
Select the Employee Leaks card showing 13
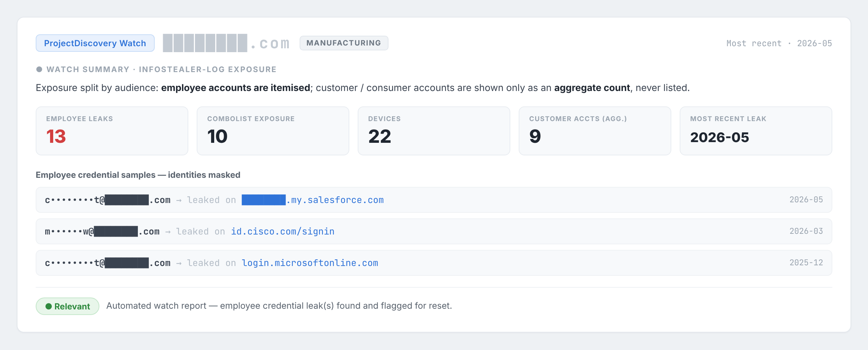pyautogui.click(x=112, y=131)
